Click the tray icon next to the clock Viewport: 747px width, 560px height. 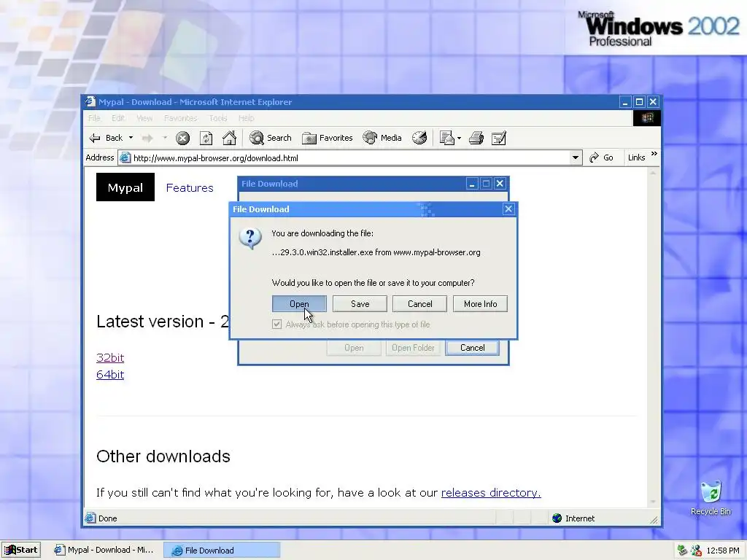pyautogui.click(x=696, y=551)
